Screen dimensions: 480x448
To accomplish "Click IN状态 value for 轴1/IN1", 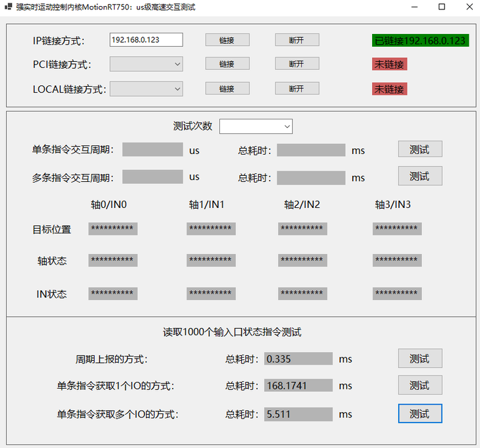I will point(211,293).
